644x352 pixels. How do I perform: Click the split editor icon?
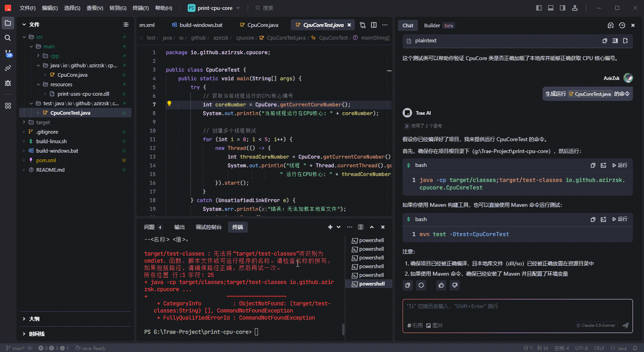click(374, 25)
